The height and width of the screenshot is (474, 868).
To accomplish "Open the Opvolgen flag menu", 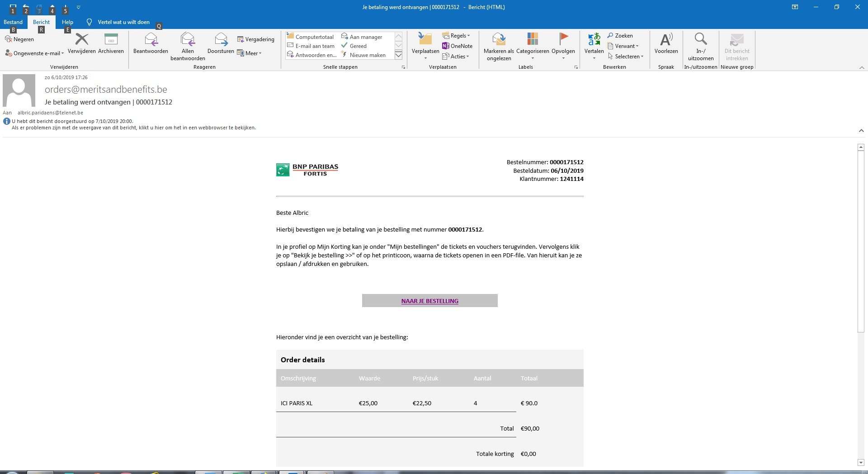I will (x=563, y=46).
